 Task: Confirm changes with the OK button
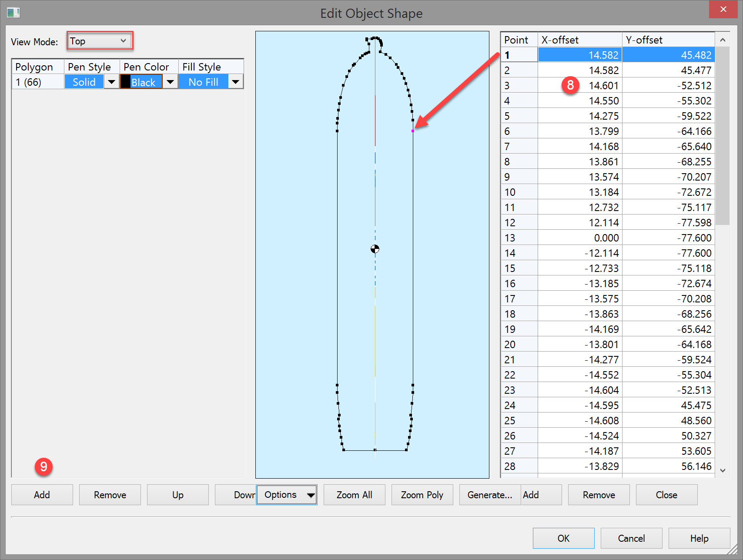tap(563, 538)
